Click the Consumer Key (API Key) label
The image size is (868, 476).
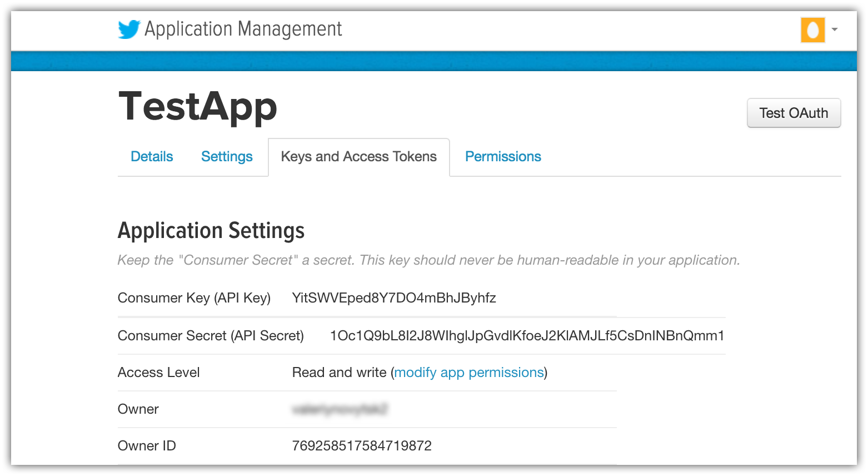[194, 298]
